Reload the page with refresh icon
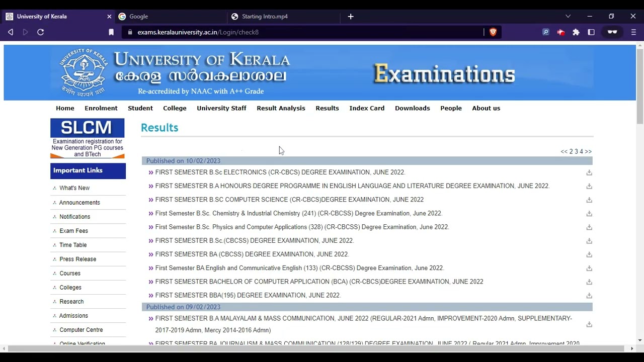 [x=41, y=32]
